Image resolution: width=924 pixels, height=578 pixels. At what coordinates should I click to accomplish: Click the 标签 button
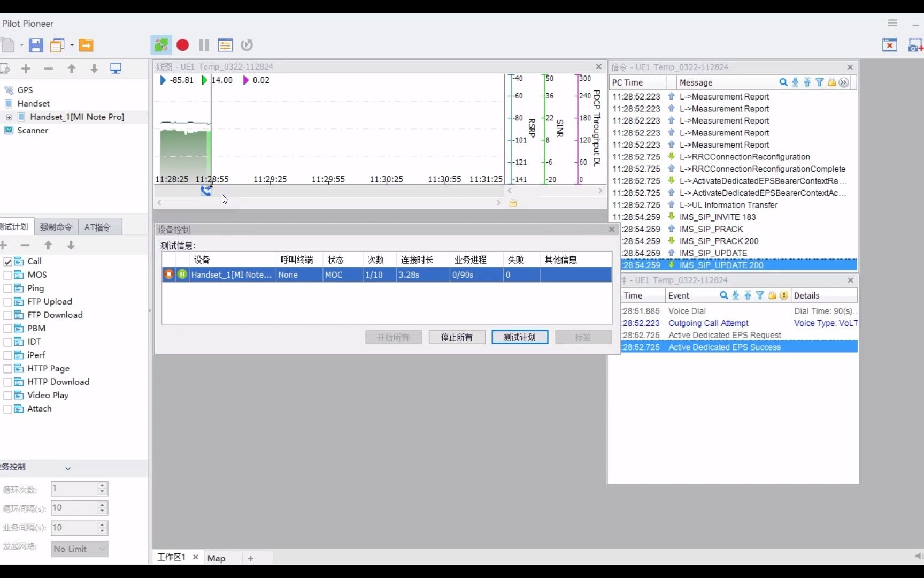583,337
